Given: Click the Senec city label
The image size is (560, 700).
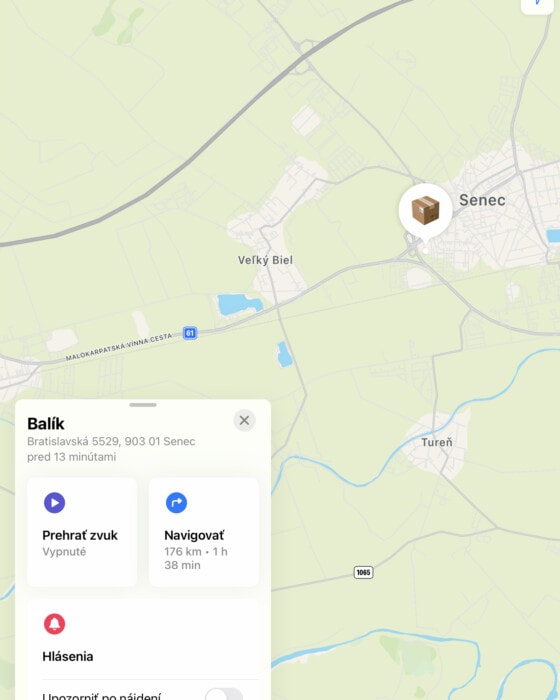Looking at the screenshot, I should 482,200.
